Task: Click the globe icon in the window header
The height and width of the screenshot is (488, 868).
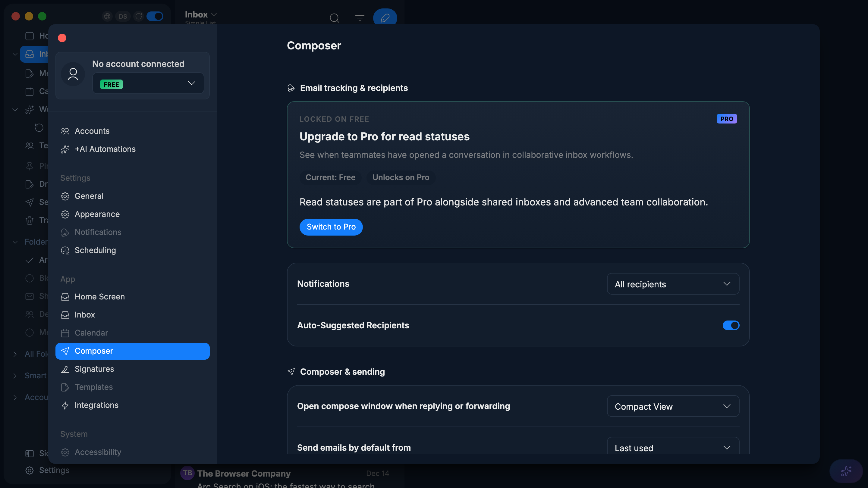Action: [x=107, y=16]
